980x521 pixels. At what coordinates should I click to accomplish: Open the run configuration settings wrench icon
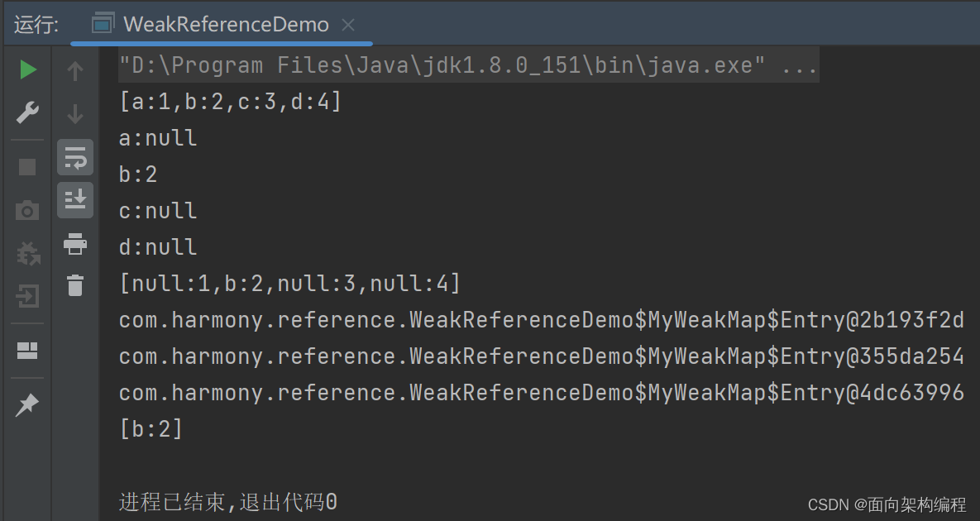coord(27,112)
